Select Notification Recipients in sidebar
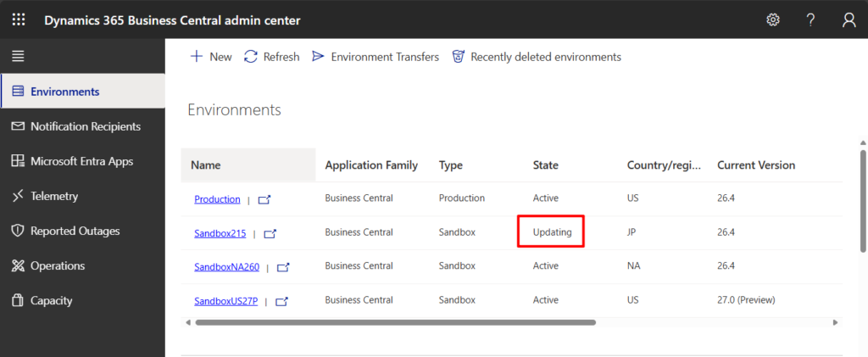Screen dimensions: 868x357 pos(85,126)
